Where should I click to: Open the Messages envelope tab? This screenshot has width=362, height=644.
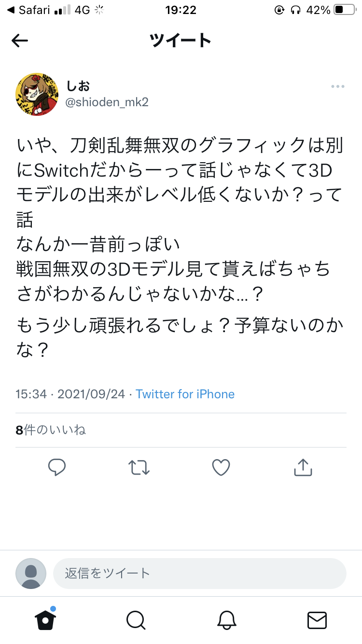[x=317, y=620]
